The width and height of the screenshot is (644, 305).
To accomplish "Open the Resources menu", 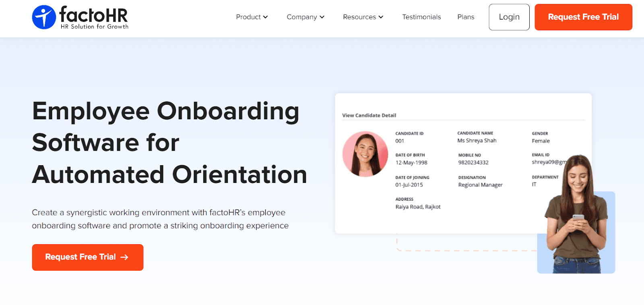I will point(363,17).
